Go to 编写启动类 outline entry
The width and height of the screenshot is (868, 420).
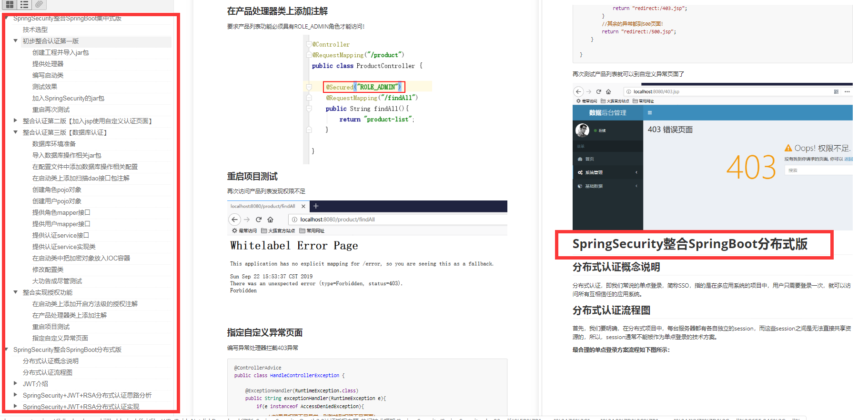48,75
